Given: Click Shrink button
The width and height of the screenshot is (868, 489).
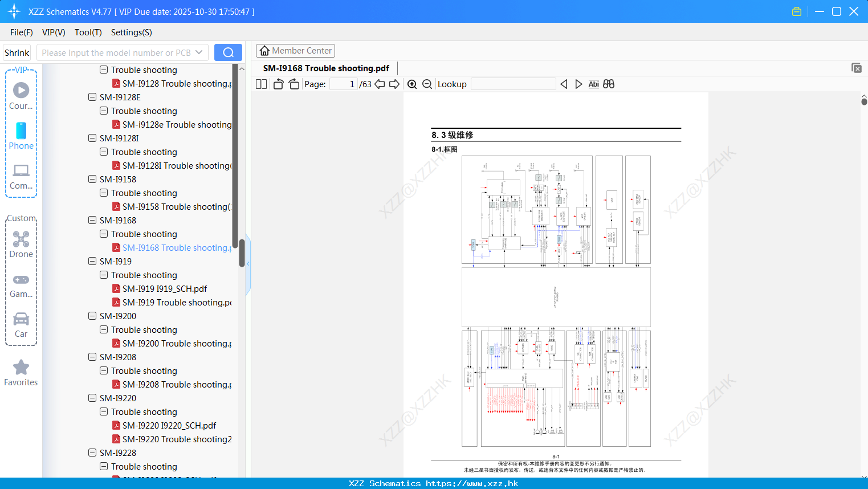Looking at the screenshot, I should pyautogui.click(x=17, y=52).
